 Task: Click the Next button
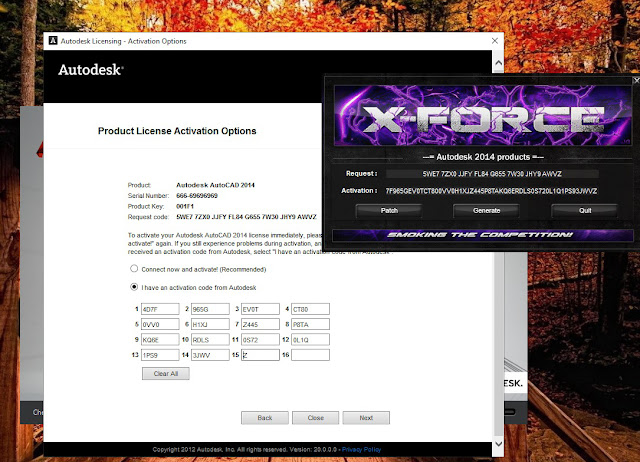366,418
